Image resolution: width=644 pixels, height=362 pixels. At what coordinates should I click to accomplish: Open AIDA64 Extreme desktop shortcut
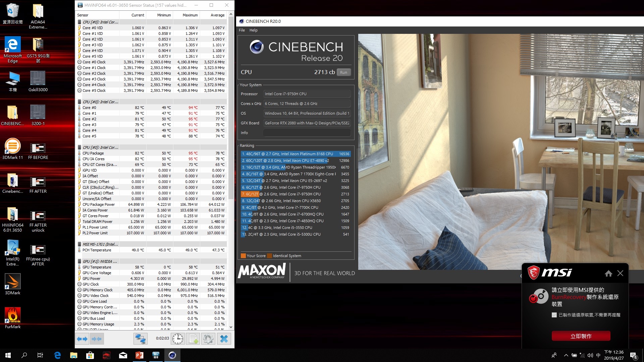pos(38,16)
